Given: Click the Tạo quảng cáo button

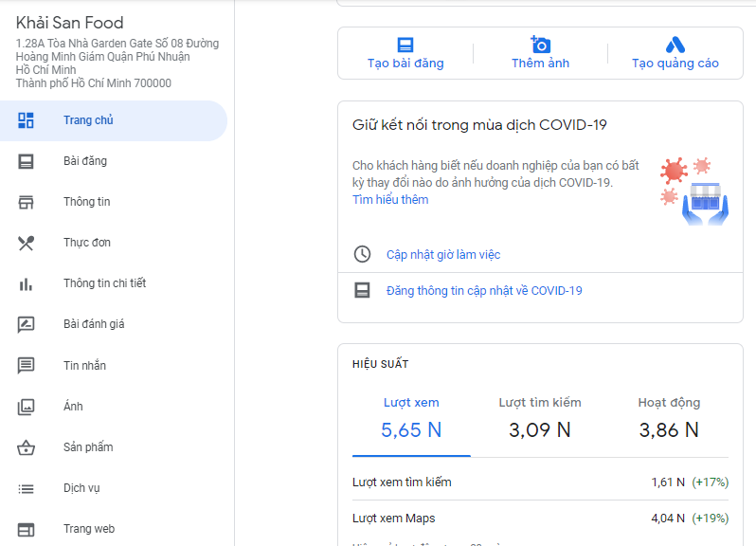Looking at the screenshot, I should click(675, 53).
